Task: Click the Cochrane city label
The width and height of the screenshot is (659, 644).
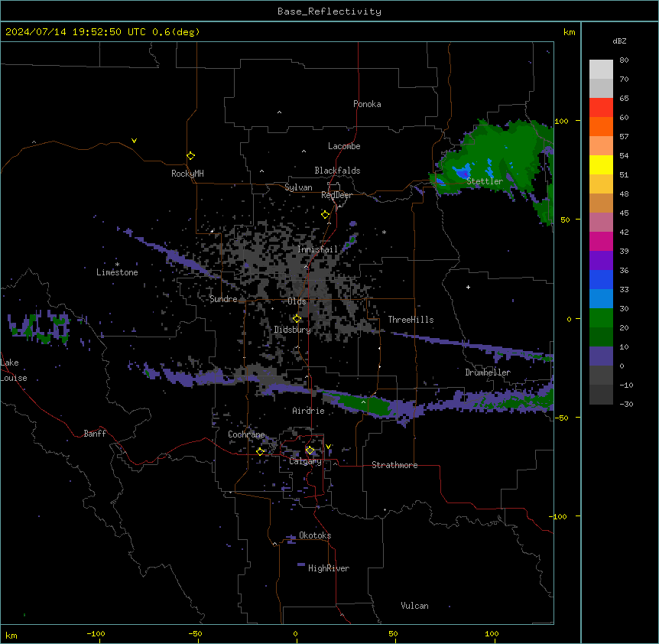Action: tap(246, 434)
